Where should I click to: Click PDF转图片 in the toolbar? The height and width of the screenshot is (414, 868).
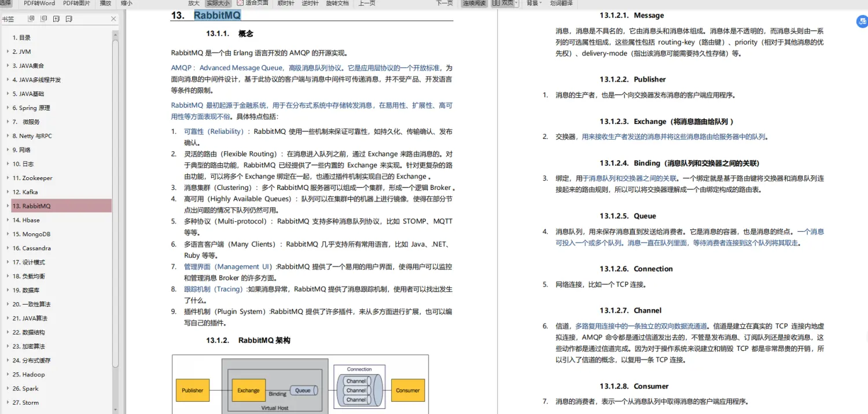[x=76, y=3]
